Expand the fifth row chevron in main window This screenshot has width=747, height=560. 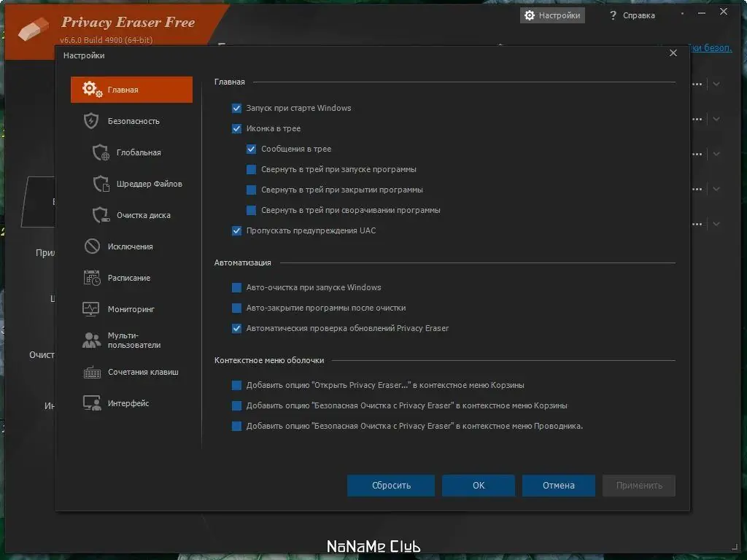pos(716,224)
